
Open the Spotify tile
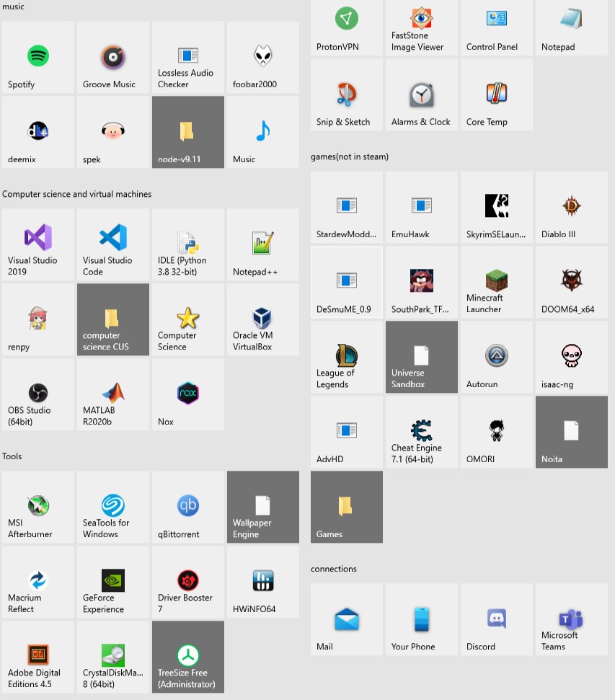38,57
